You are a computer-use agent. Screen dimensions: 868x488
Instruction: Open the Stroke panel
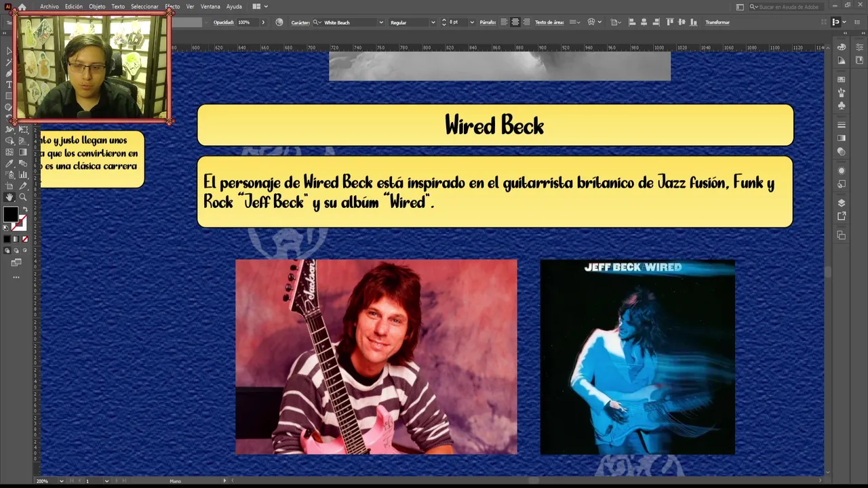(842, 124)
